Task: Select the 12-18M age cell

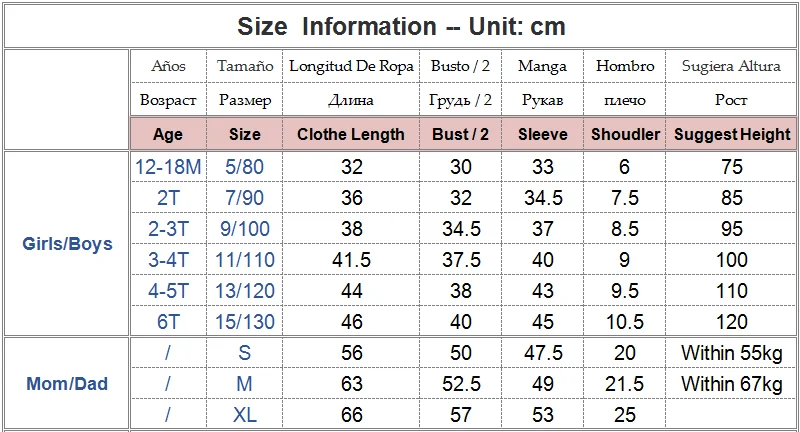Action: pos(168,167)
